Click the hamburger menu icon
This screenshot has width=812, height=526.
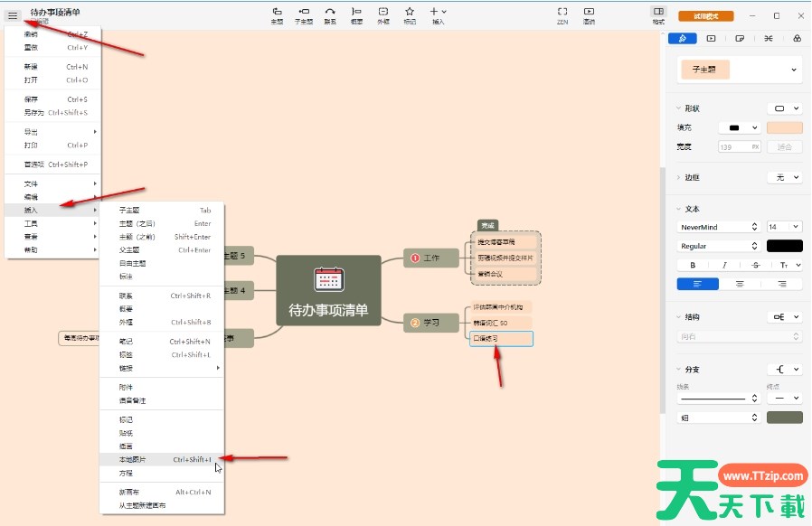tap(12, 15)
